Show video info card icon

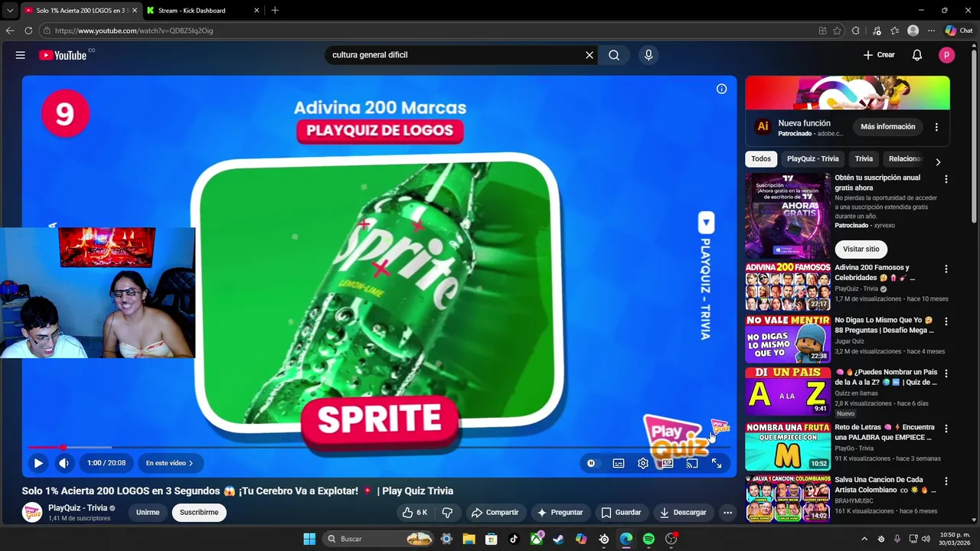click(721, 90)
